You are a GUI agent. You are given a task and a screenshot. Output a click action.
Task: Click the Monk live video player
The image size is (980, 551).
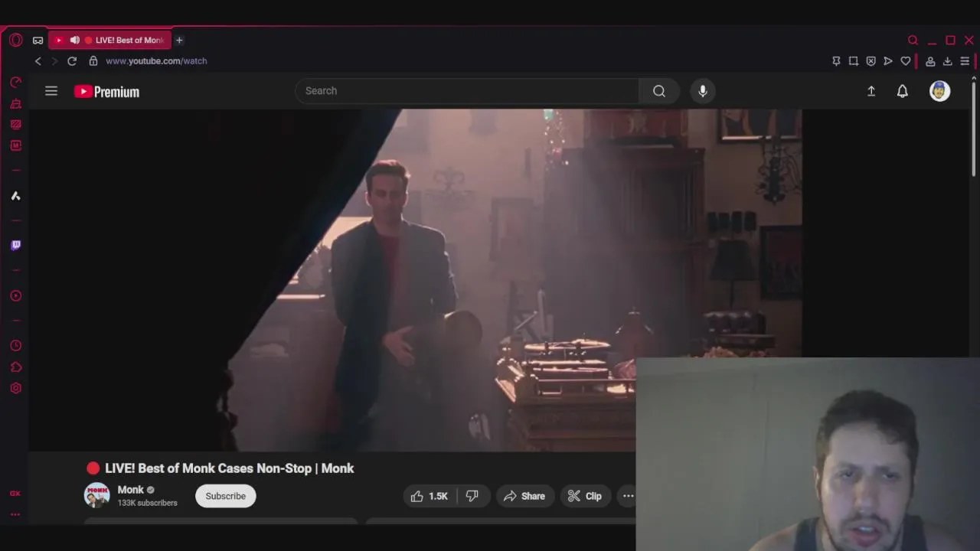416,279
